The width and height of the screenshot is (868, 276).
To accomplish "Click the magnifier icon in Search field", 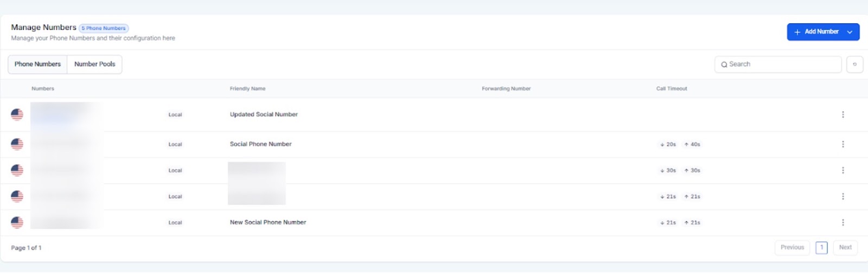I will pos(724,65).
